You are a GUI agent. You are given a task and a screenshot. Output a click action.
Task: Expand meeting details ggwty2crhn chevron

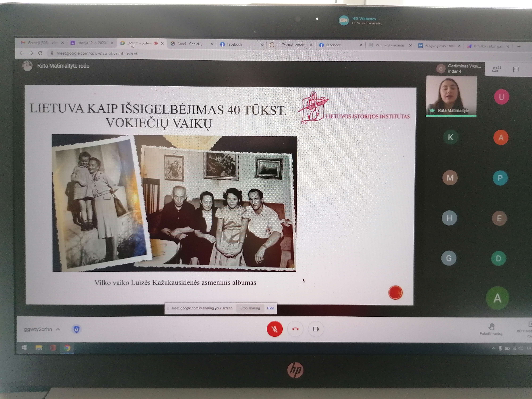click(x=58, y=329)
